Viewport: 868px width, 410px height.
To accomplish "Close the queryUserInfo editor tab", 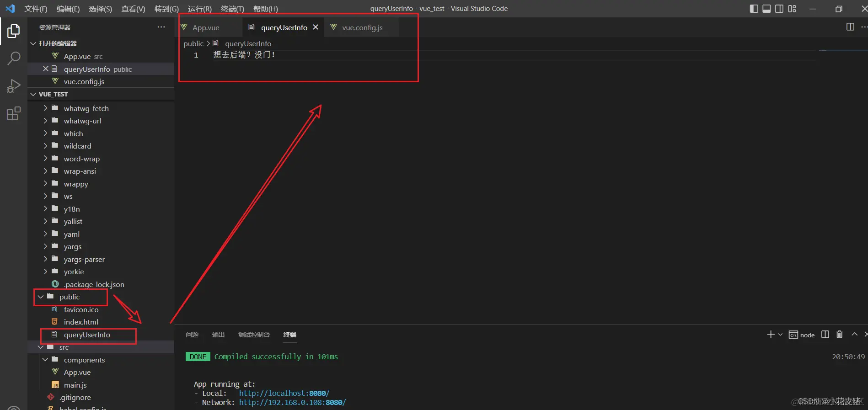I will click(316, 27).
